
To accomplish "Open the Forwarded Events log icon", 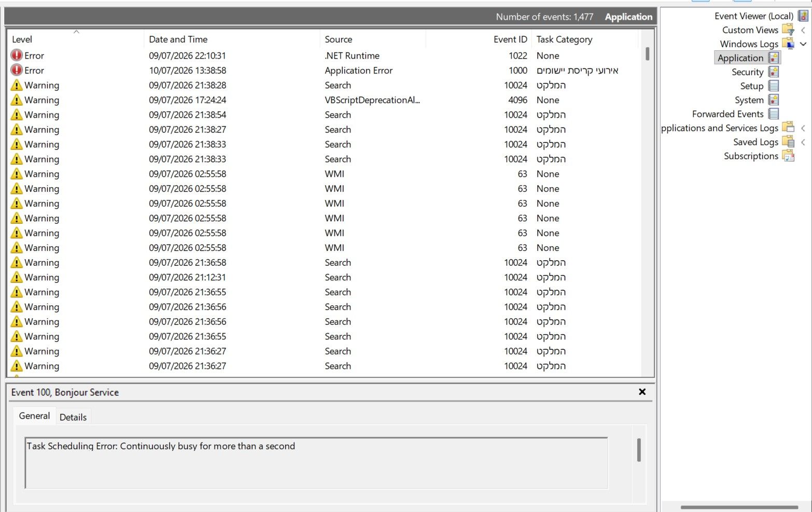I will pos(773,114).
